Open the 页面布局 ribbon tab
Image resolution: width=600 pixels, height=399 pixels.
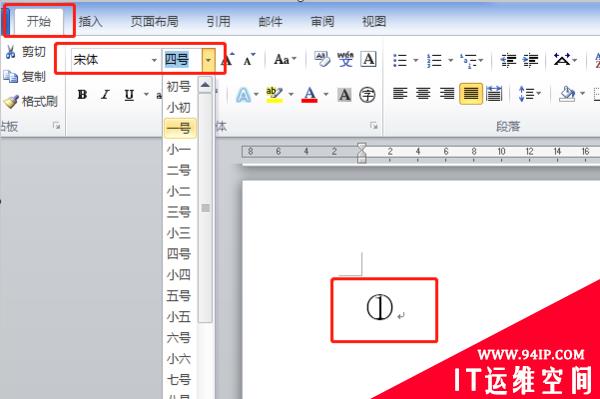[154, 21]
